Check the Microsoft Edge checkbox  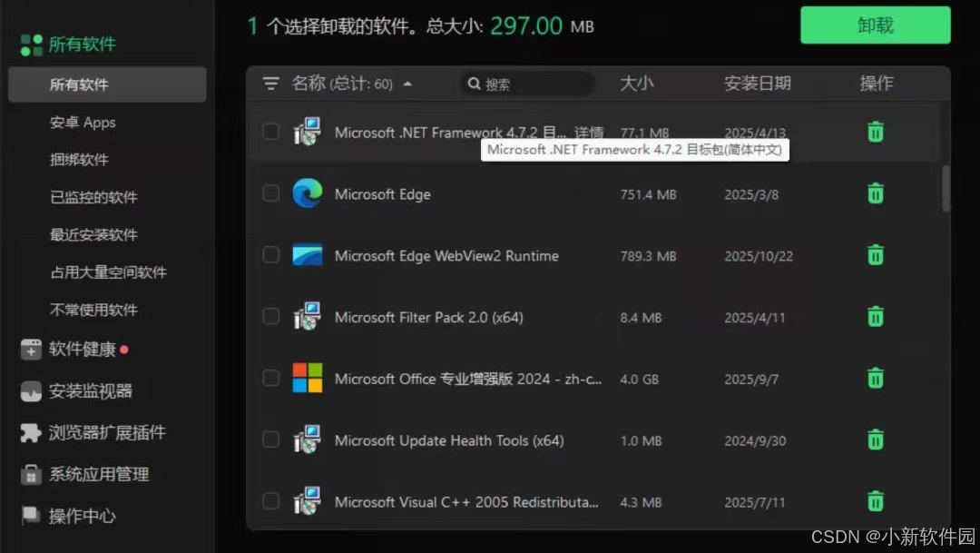tap(270, 193)
